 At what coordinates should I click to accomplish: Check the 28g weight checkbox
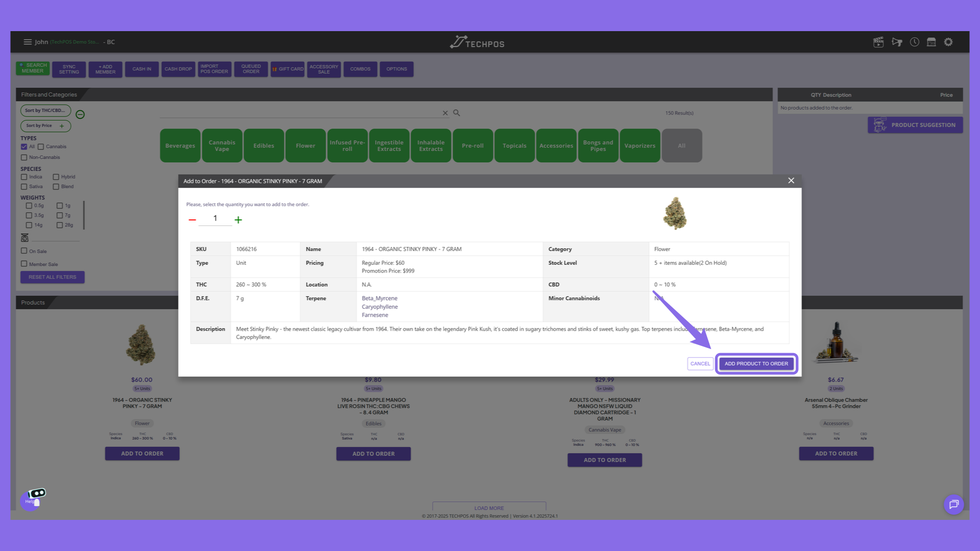60,225
